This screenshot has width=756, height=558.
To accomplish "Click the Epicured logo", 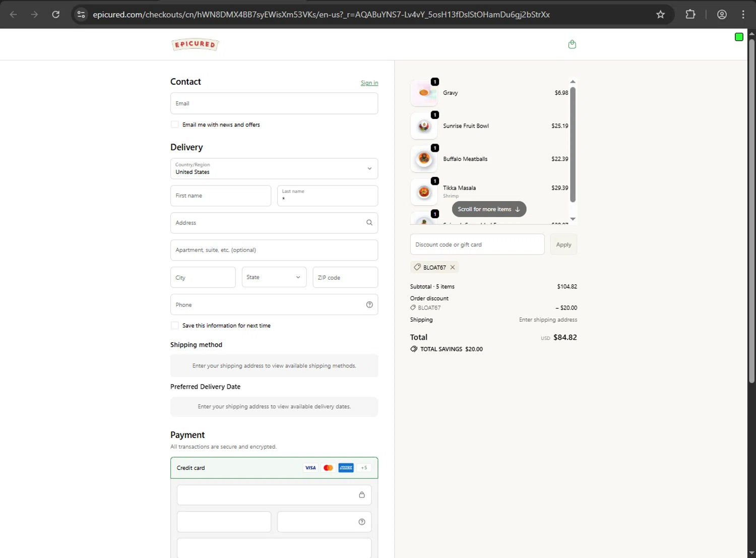I will click(195, 44).
